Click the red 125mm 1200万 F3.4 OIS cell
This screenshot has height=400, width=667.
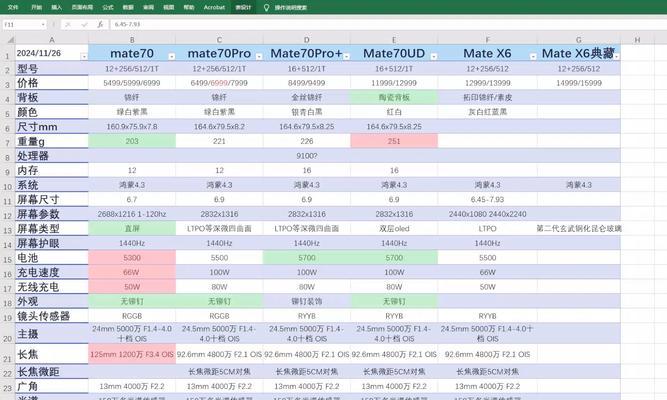(x=132, y=354)
